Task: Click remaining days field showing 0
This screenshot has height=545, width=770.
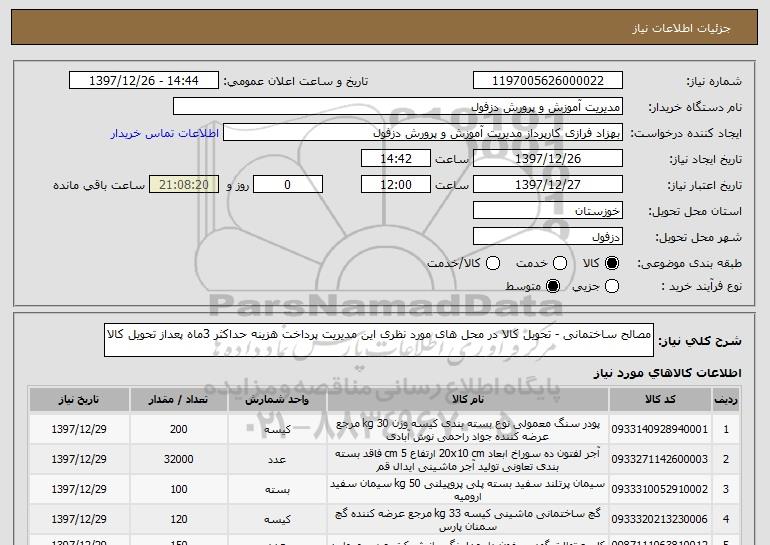Action: (x=288, y=185)
